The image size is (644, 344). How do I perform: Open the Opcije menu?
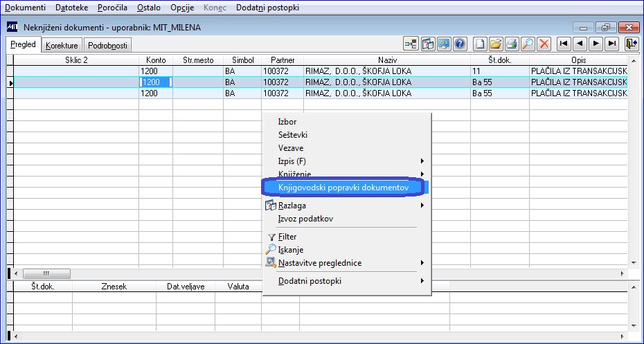182,8
